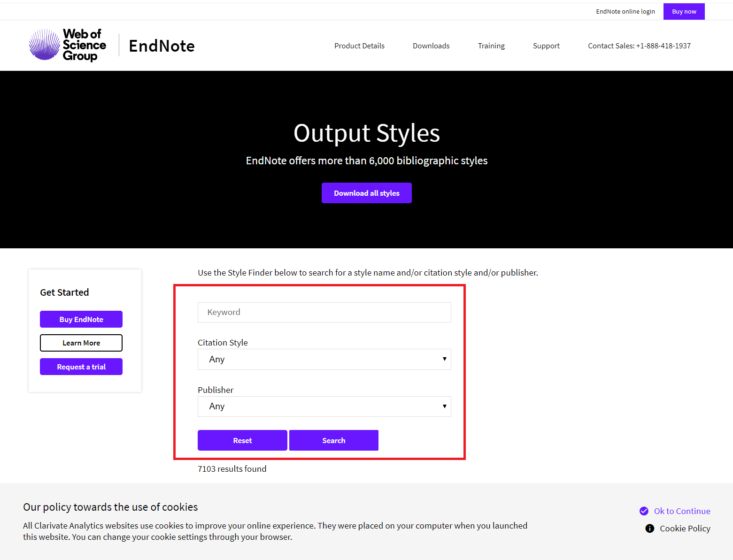The image size is (733, 560).
Task: Click the Citation Style dropdown arrow
Action: (444, 359)
